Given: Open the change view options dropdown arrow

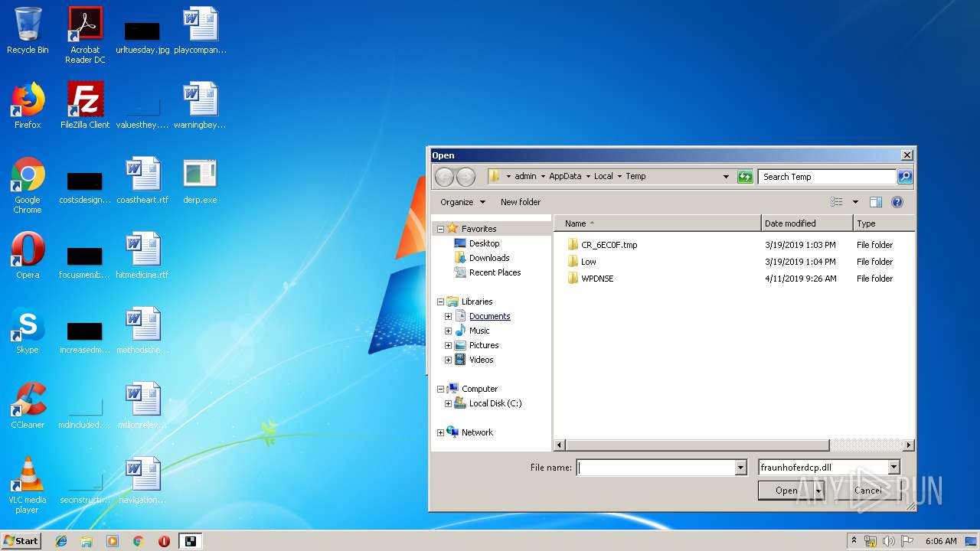Looking at the screenshot, I should tap(855, 202).
